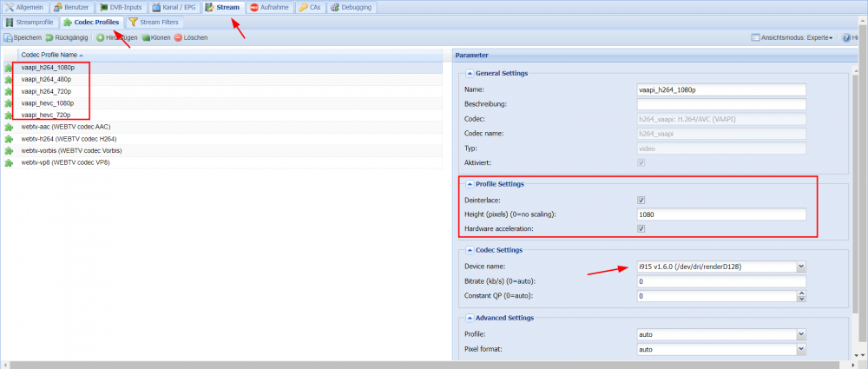Click the Rückgängig undo button
The height and width of the screenshot is (369, 868).
[x=67, y=37]
